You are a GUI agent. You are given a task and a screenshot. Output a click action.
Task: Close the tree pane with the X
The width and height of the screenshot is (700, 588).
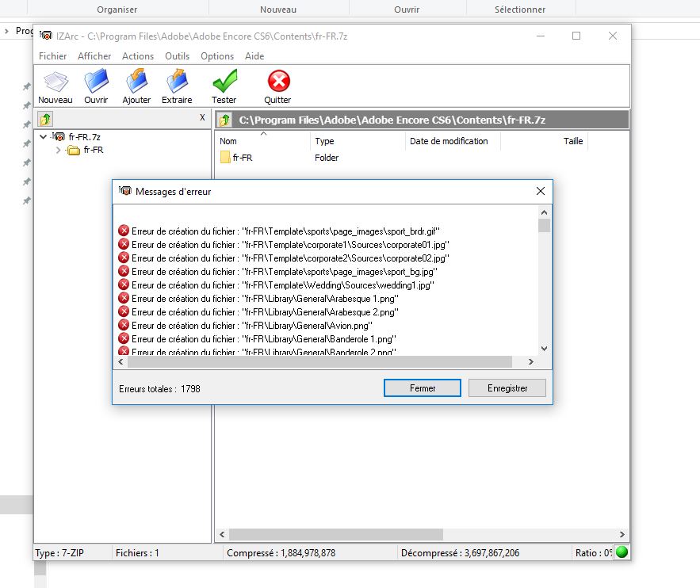point(202,117)
